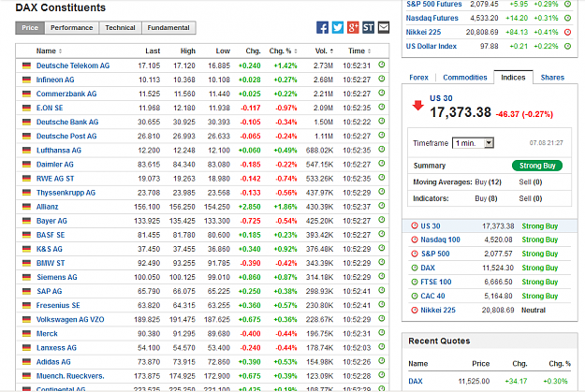The image size is (585, 392).
Task: Select the Indices tab
Action: pos(513,78)
